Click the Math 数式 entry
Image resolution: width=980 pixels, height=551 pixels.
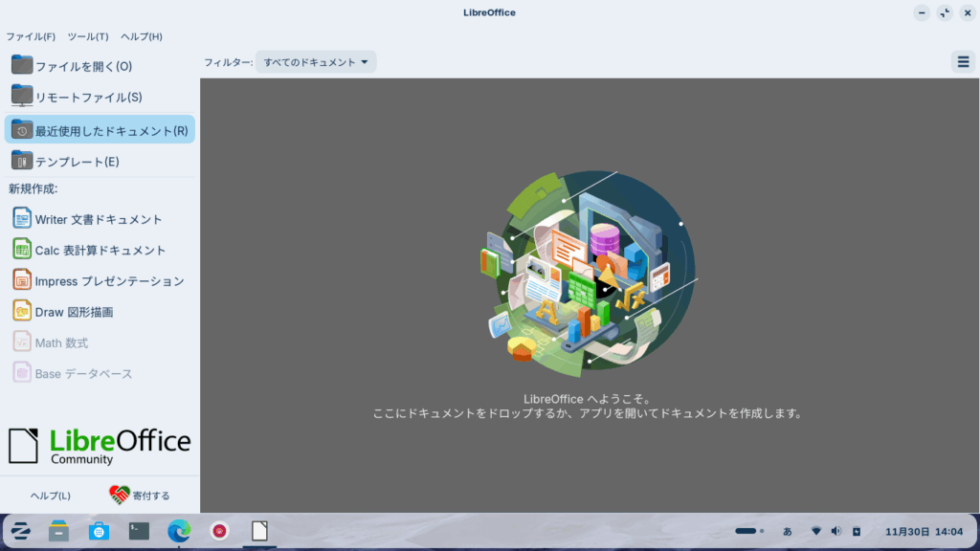pos(61,342)
